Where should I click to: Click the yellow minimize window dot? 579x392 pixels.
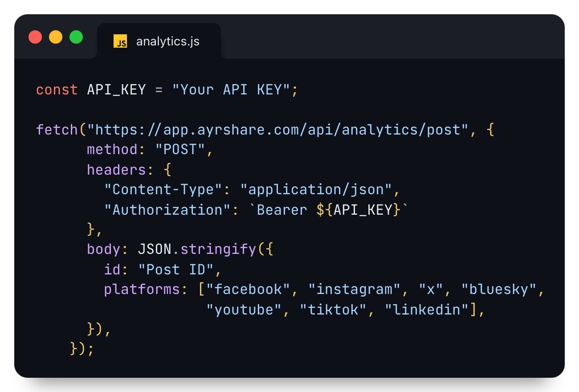point(56,37)
